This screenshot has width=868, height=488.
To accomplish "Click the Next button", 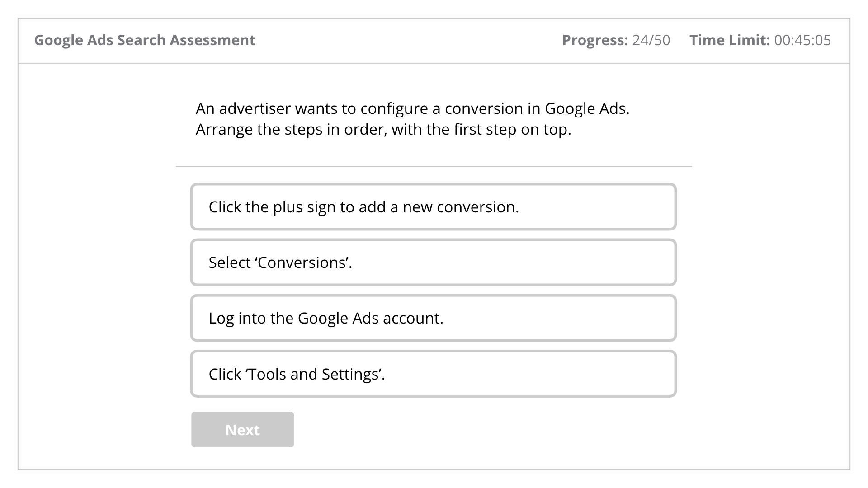I will 242,429.
